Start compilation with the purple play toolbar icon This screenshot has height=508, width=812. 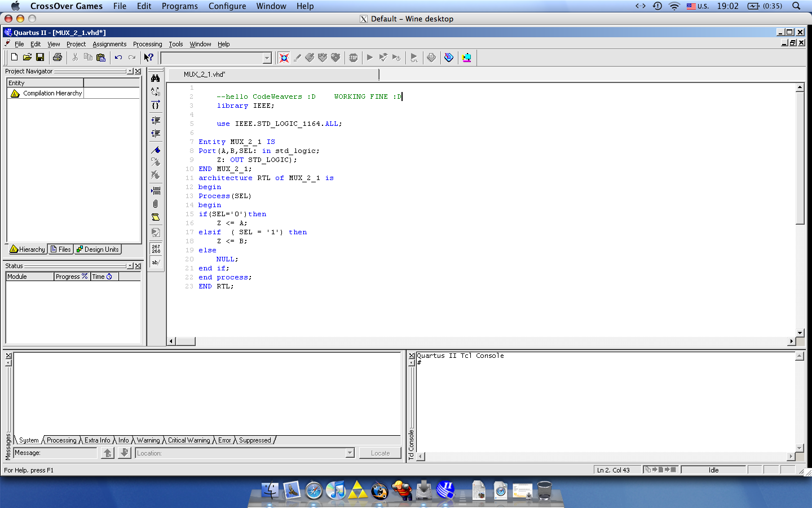click(x=369, y=57)
